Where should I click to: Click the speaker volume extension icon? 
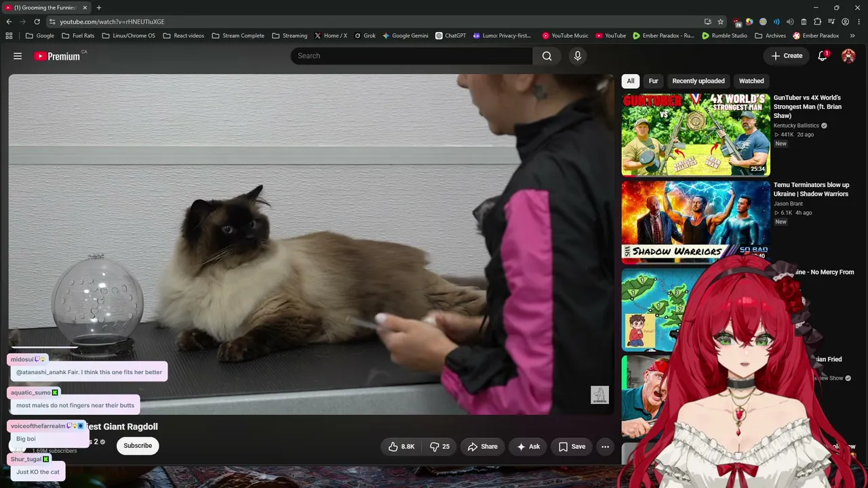791,22
